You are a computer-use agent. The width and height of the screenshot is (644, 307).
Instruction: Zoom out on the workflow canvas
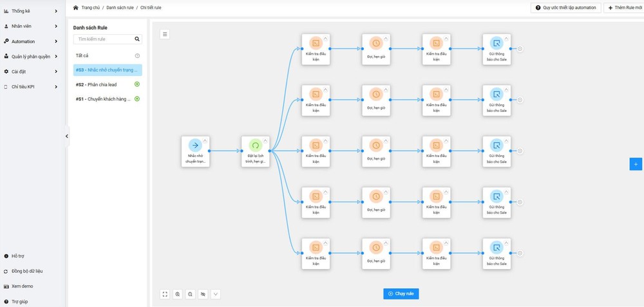click(x=190, y=294)
